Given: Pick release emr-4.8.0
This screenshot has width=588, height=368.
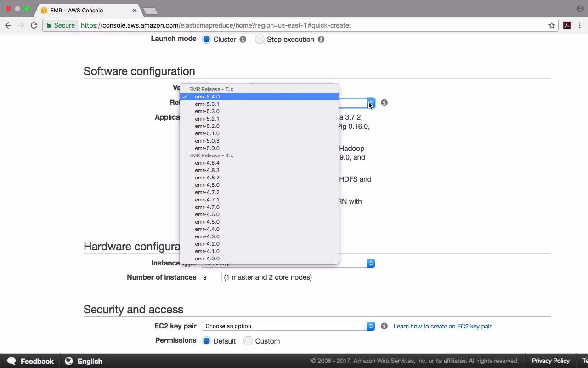Looking at the screenshot, I should [x=259, y=185].
